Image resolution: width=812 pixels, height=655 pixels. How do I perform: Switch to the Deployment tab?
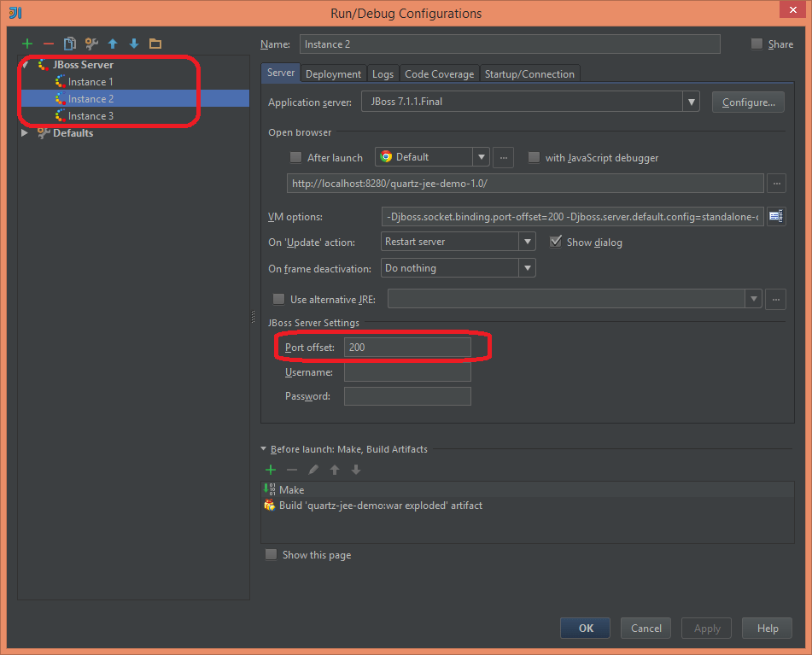(x=333, y=73)
